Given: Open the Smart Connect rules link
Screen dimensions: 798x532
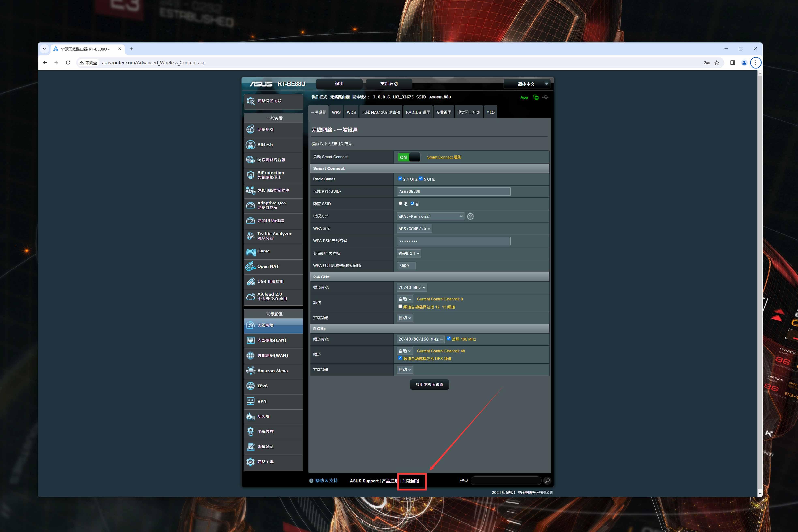Looking at the screenshot, I should tap(444, 157).
